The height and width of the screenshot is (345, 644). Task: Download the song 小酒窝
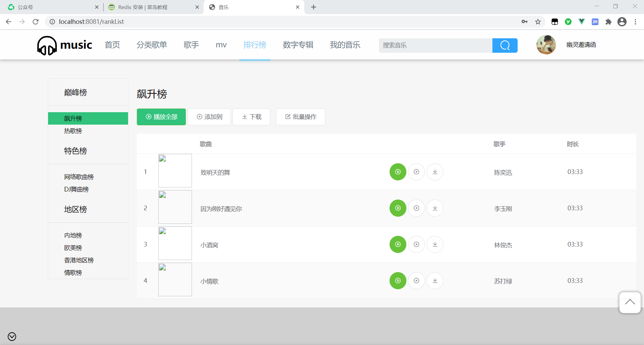click(x=435, y=244)
